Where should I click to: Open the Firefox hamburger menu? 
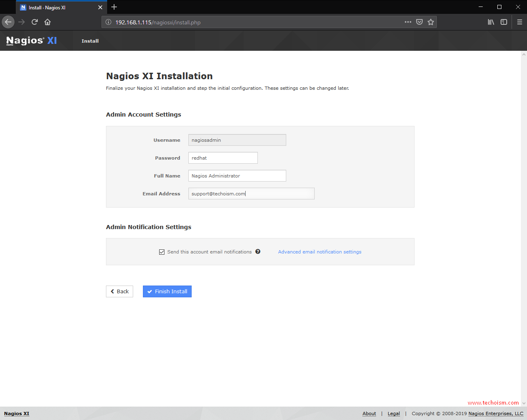tap(520, 22)
